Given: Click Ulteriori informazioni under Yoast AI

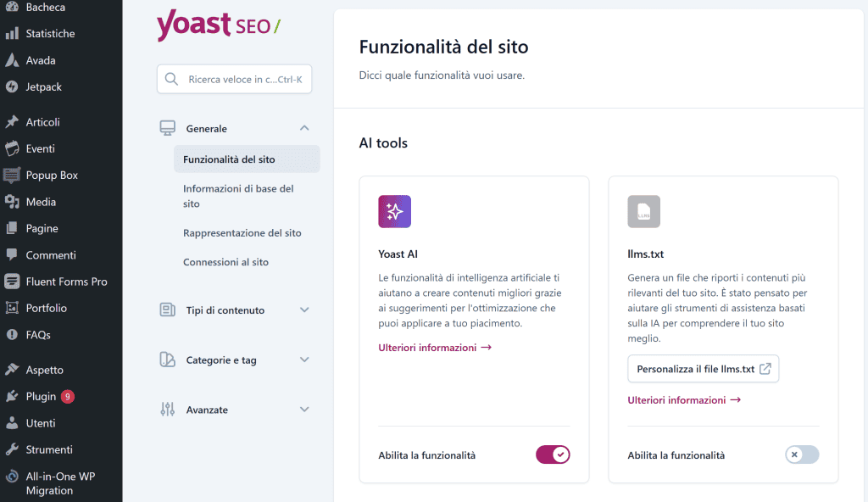Looking at the screenshot, I should tap(435, 348).
